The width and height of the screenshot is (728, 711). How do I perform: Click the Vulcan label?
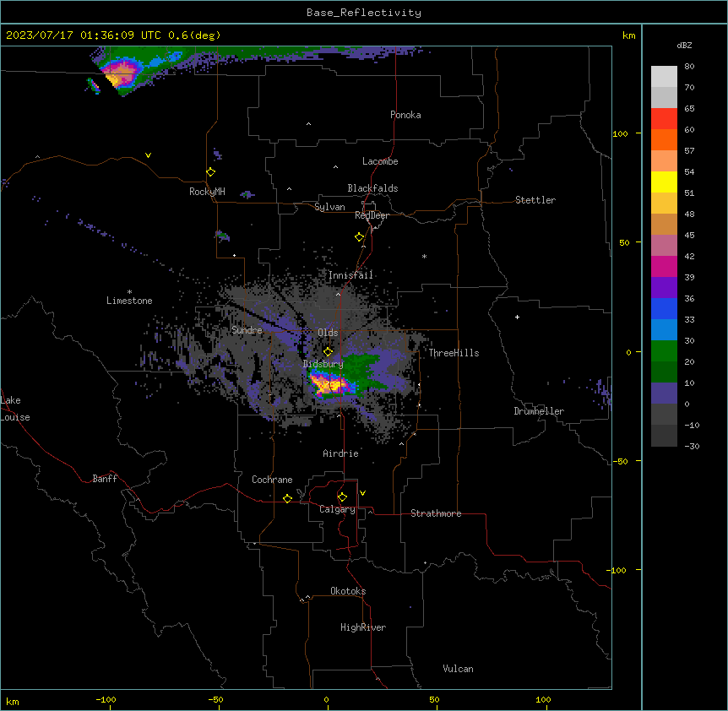pyautogui.click(x=458, y=669)
